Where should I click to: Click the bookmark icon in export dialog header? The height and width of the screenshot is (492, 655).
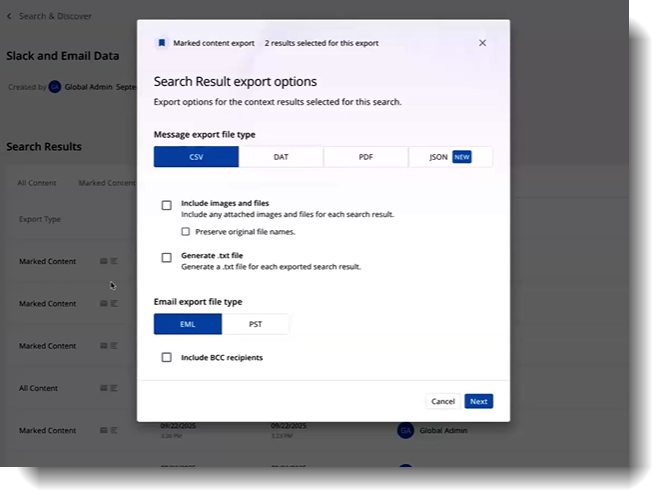[162, 43]
